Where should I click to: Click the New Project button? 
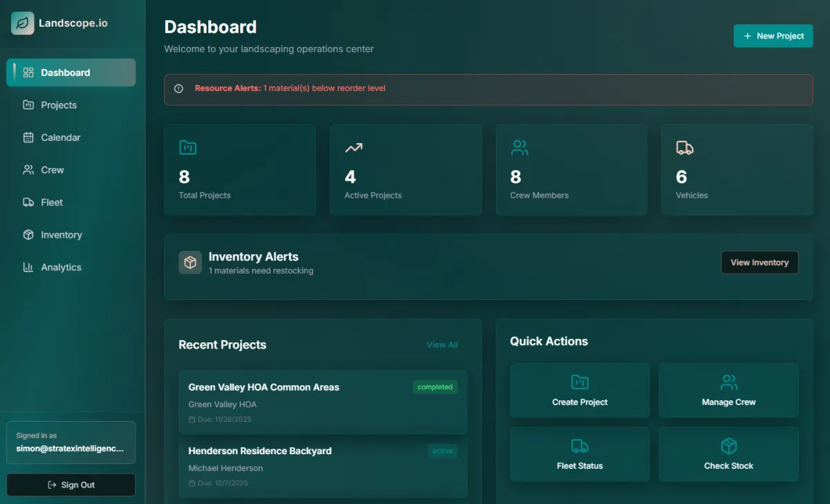tap(773, 36)
